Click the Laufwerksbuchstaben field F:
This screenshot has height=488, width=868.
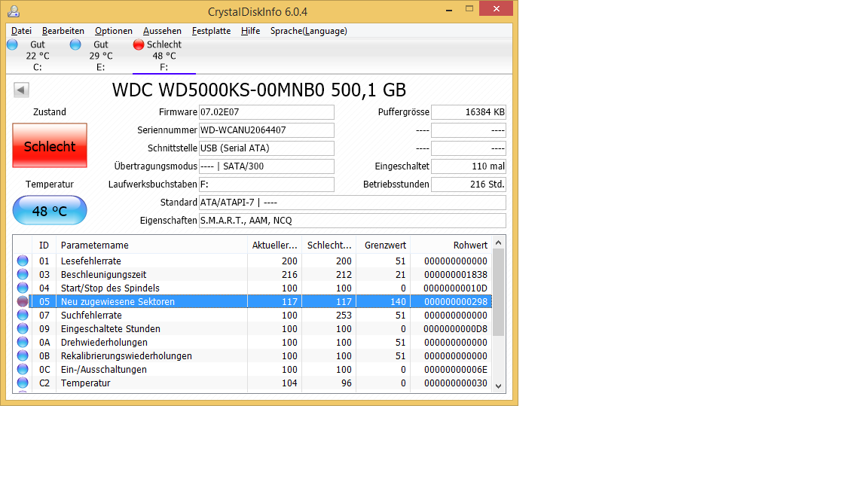[267, 185]
